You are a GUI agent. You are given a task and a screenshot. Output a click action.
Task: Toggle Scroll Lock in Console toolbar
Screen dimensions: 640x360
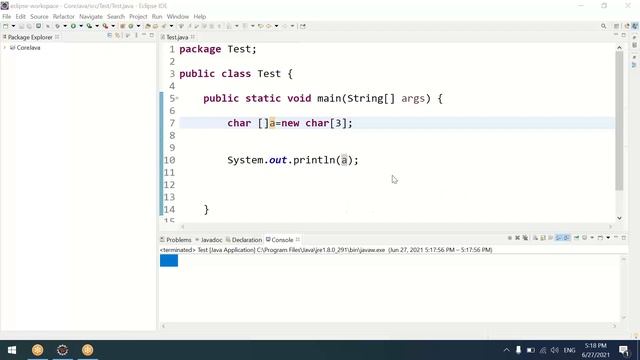pyautogui.click(x=543, y=238)
